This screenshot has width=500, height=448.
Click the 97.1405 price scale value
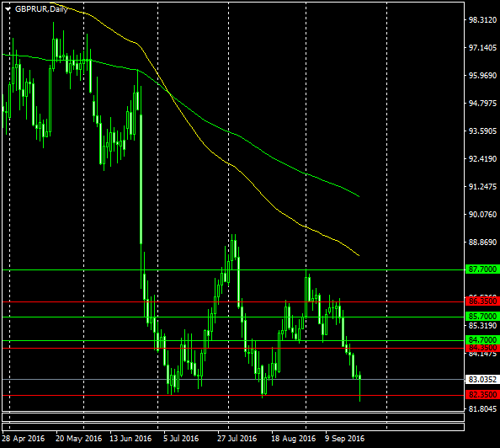482,47
